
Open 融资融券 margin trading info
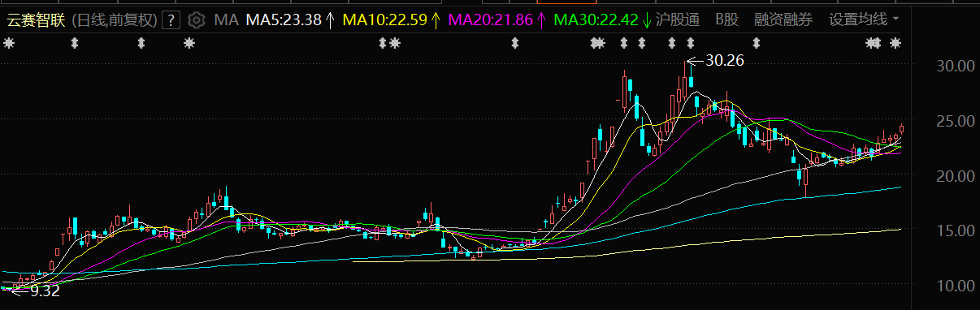click(x=783, y=19)
